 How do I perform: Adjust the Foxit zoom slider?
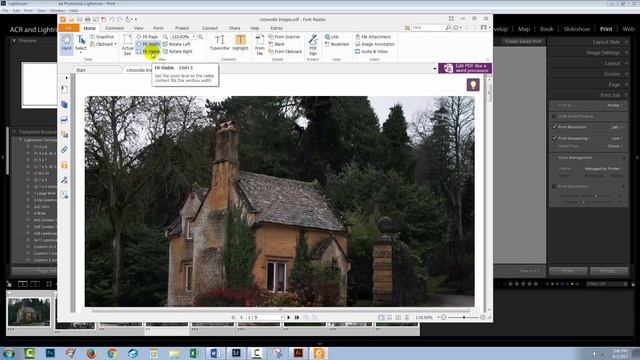coord(464,317)
